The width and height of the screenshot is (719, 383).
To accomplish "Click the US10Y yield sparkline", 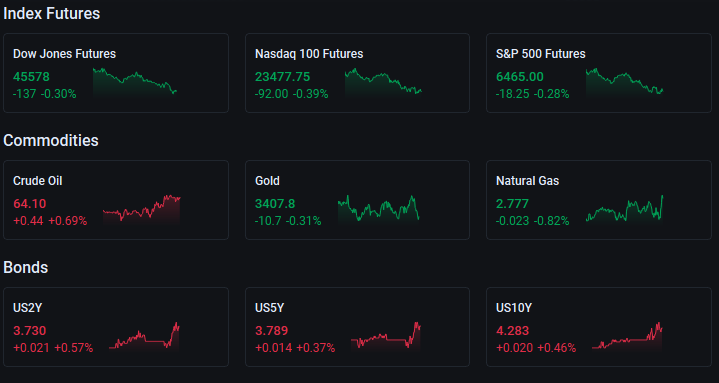I will [627, 337].
